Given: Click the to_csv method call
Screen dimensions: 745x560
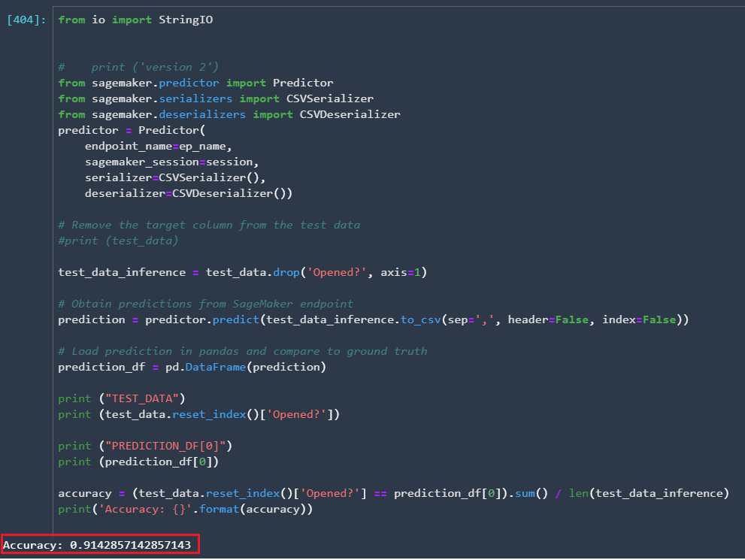Looking at the screenshot, I should point(421,319).
